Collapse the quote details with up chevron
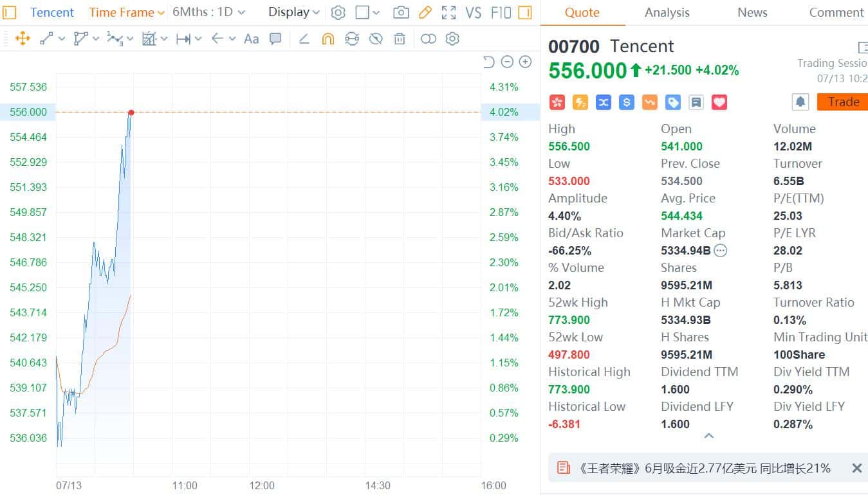868x495 pixels. pyautogui.click(x=708, y=436)
